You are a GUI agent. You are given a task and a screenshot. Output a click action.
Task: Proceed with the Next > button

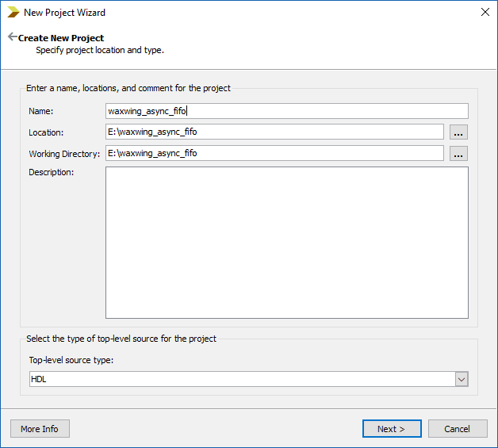[x=391, y=429]
